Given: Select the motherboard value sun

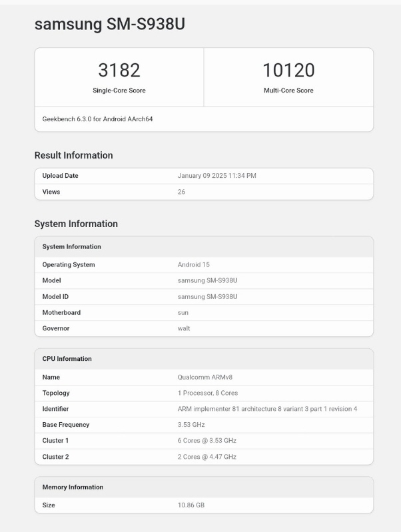Looking at the screenshot, I should (x=183, y=313).
